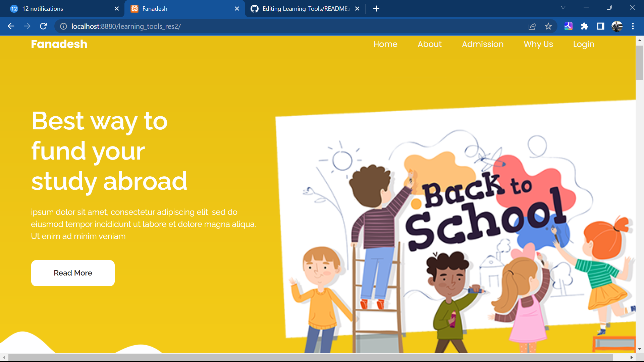
Task: Toggle the browser side panel
Action: [x=601, y=26]
